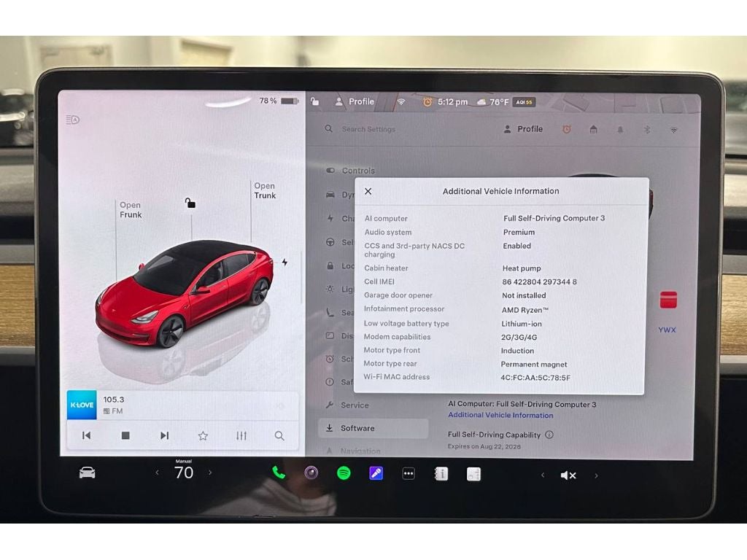Tap the 78 % battery indicator
747x560 pixels.
point(279,101)
